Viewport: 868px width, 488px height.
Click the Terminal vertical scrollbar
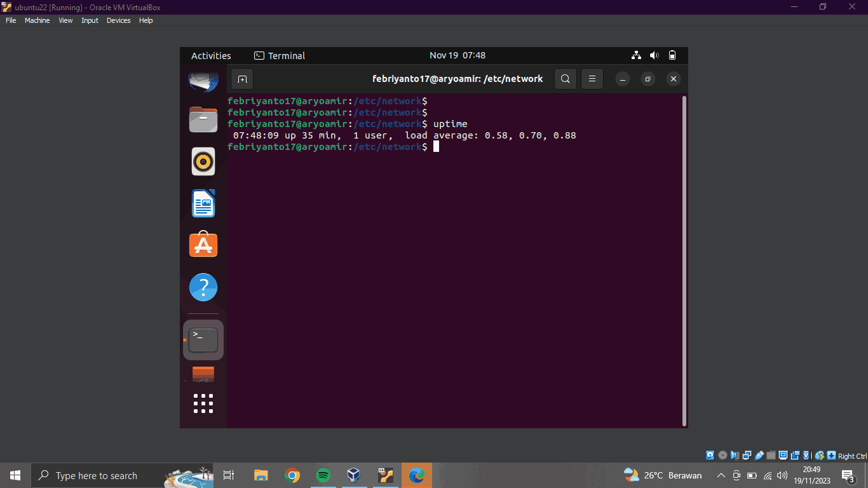point(684,261)
